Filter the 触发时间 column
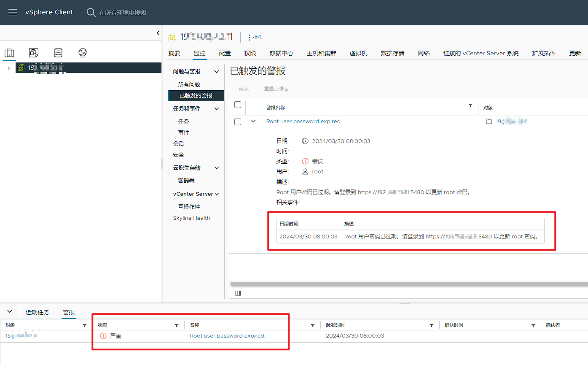Viewport: 588px width, 365px height. coord(432,325)
